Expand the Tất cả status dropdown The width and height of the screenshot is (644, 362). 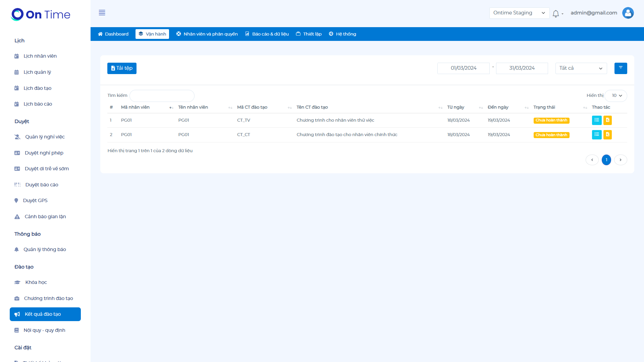point(581,68)
